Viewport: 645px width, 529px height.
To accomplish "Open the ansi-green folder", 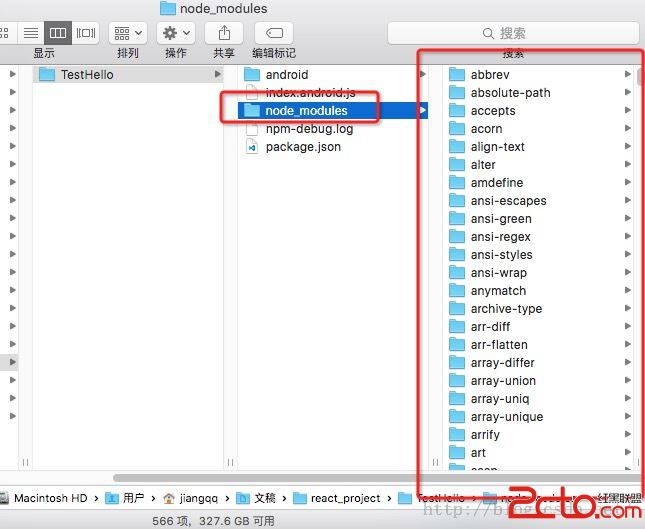I will (540, 219).
